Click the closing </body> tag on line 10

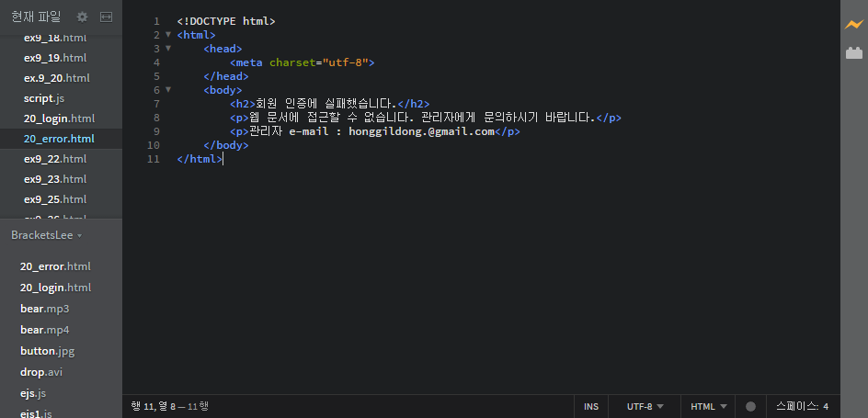click(226, 145)
